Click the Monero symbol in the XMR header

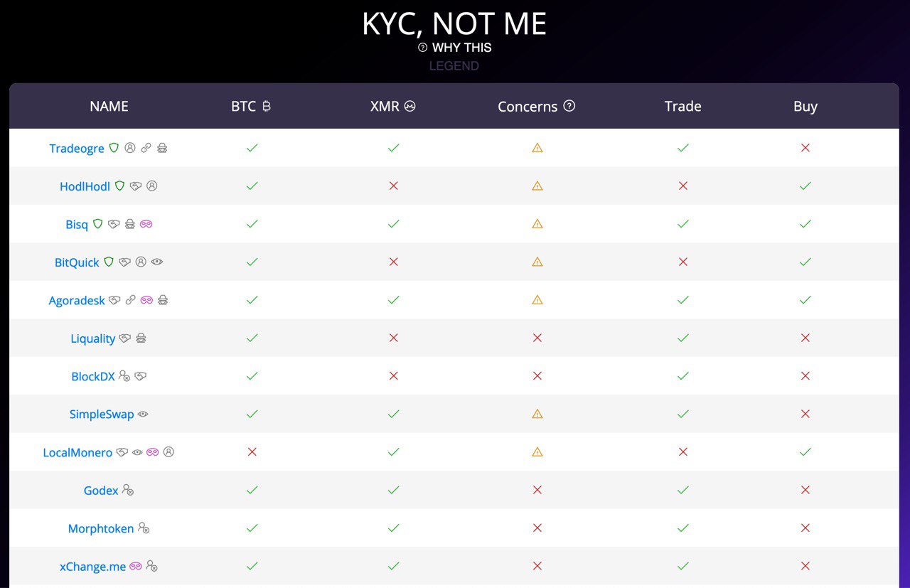point(410,106)
